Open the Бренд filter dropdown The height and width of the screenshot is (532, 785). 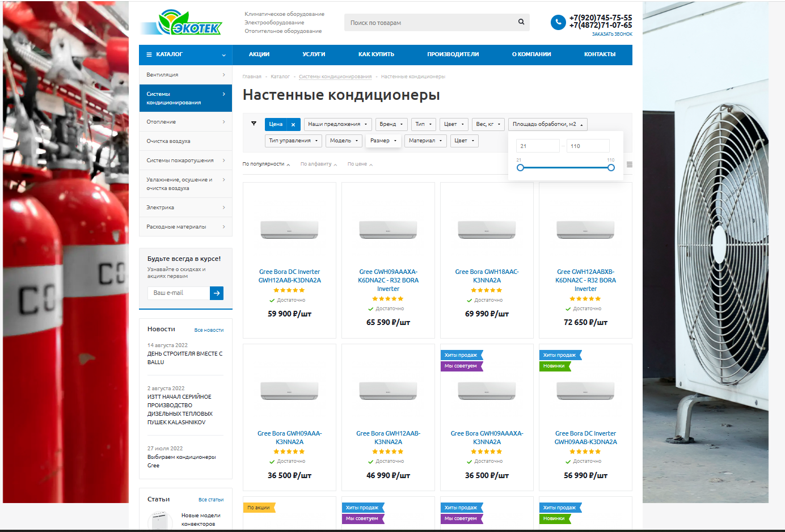point(391,124)
